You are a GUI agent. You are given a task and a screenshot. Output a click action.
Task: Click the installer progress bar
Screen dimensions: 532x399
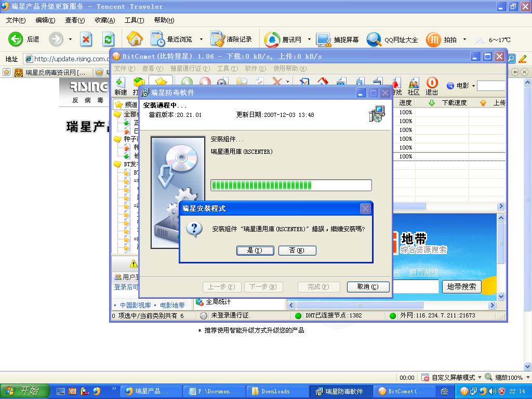tap(291, 185)
